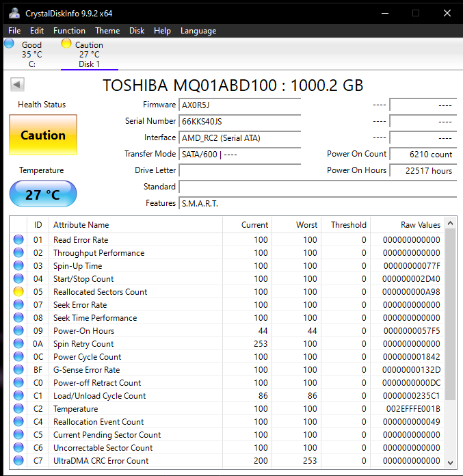Screen dimensions: 463x476
Task: Click raw value 002EFFFE001B
Action: click(413, 408)
